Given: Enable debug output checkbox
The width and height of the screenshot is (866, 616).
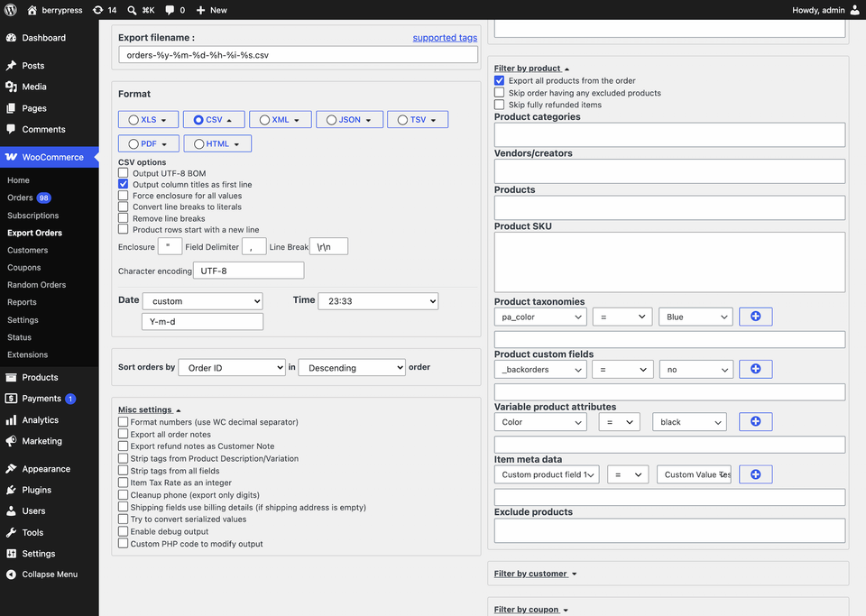Looking at the screenshot, I should tap(124, 531).
